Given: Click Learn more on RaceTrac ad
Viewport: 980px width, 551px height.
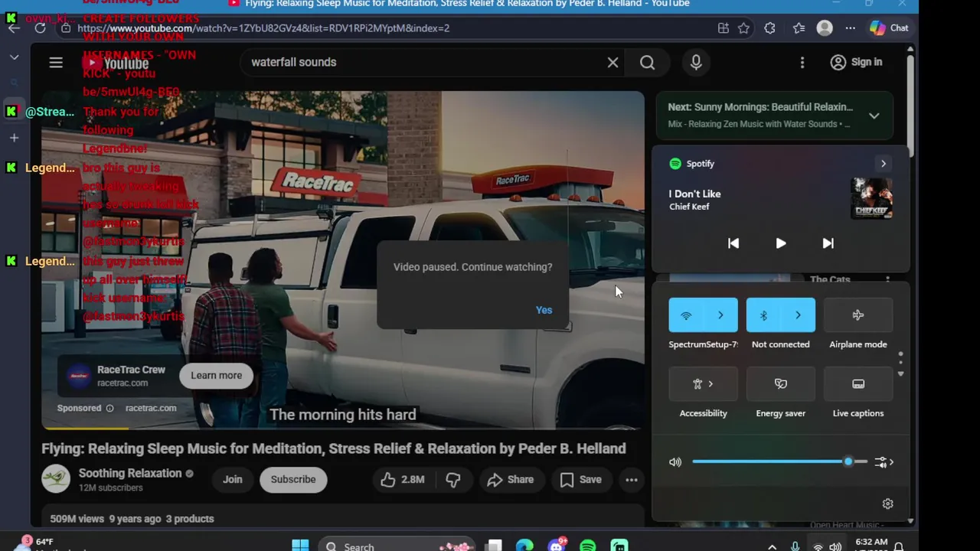Looking at the screenshot, I should click(216, 375).
